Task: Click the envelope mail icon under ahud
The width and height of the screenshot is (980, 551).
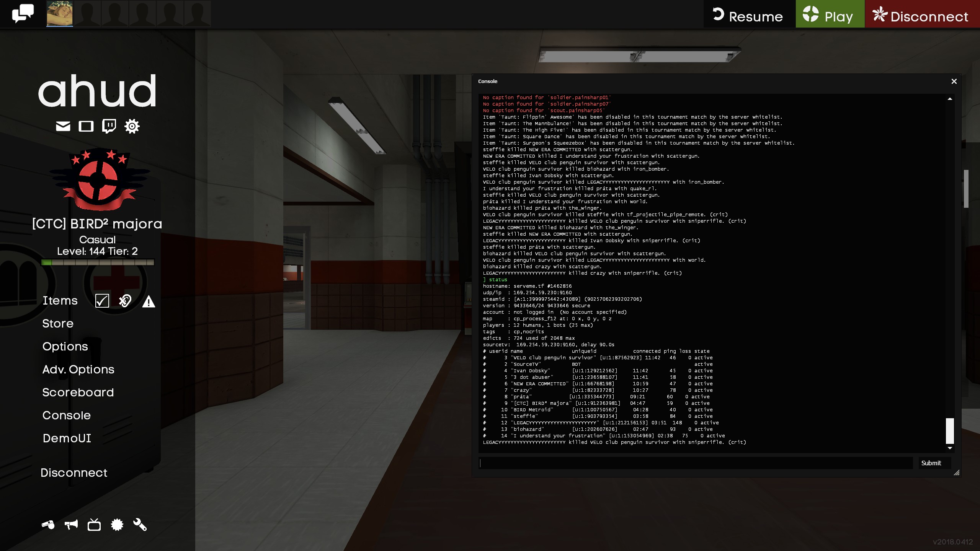Action: coord(63,126)
